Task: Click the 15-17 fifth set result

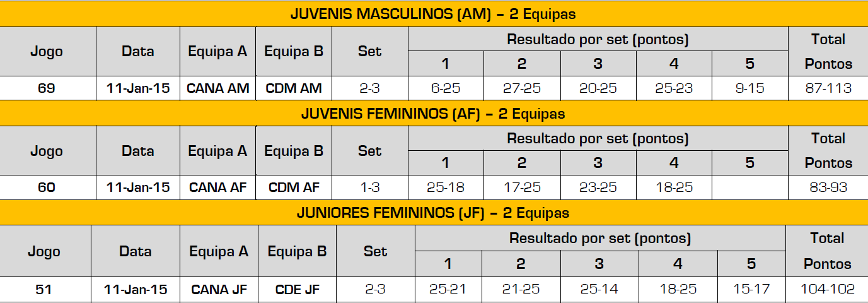Action: [751, 290]
